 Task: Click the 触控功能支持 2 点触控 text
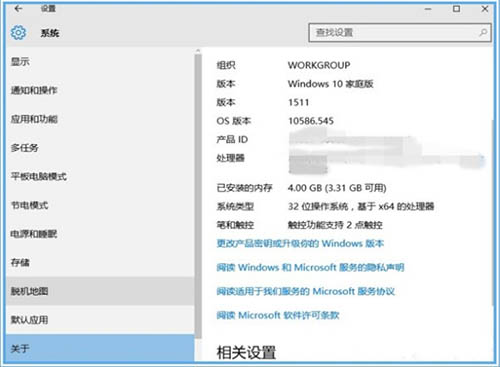(x=335, y=225)
